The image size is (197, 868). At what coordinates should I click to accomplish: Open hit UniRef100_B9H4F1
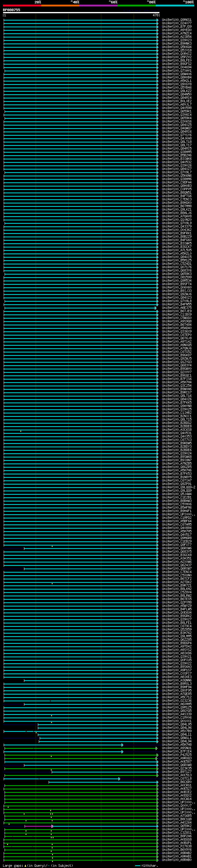click(x=177, y=511)
